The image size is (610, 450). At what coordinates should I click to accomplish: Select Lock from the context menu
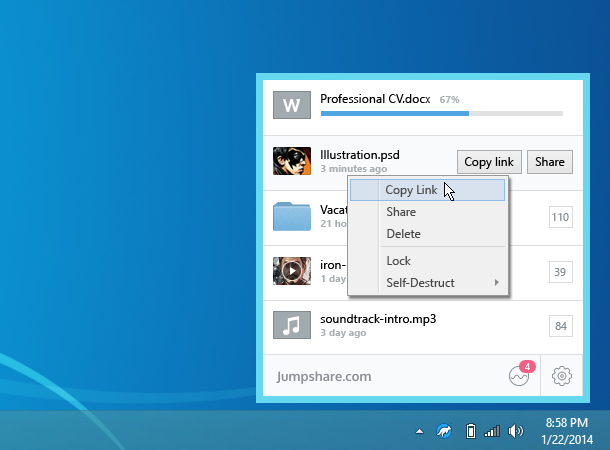[x=398, y=261]
